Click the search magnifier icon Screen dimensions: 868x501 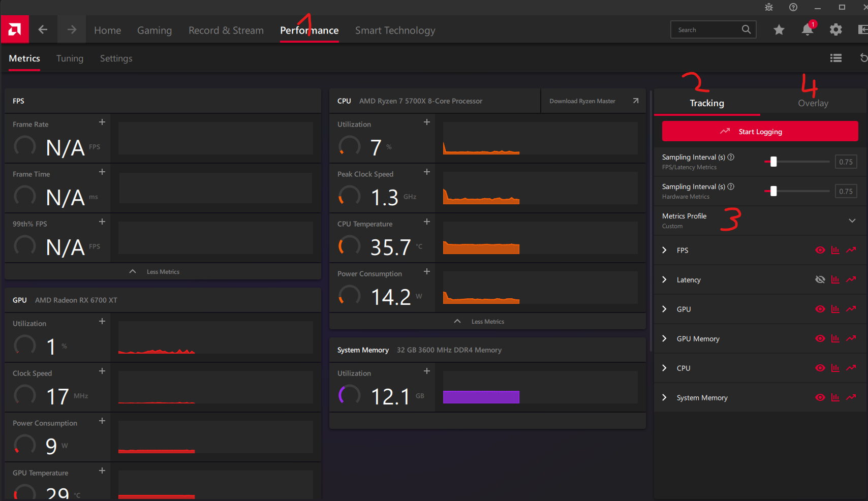coord(746,29)
